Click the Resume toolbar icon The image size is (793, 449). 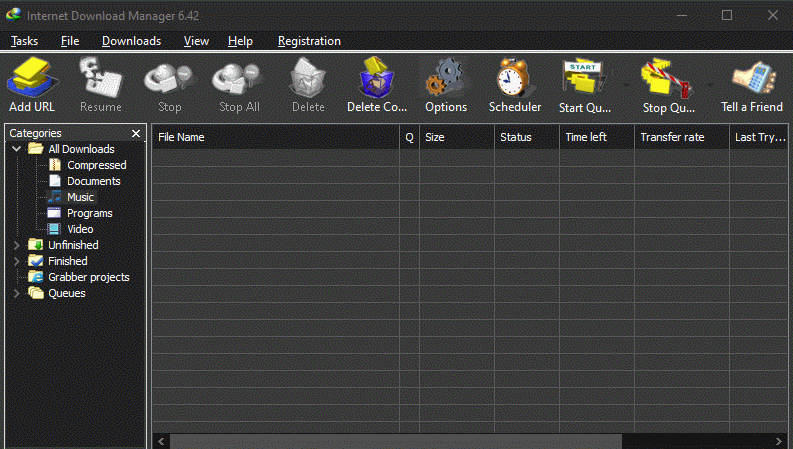click(101, 77)
